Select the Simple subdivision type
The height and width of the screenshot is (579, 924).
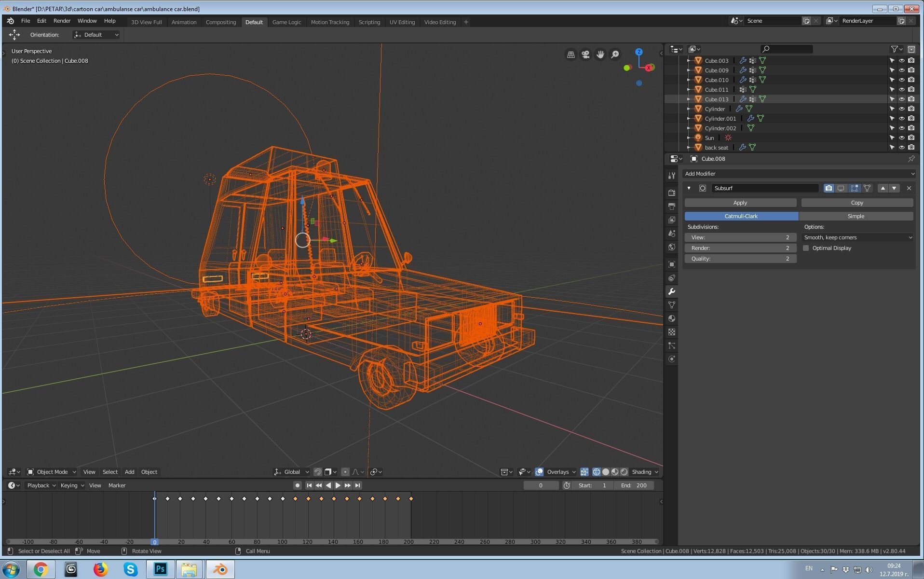pyautogui.click(x=856, y=216)
